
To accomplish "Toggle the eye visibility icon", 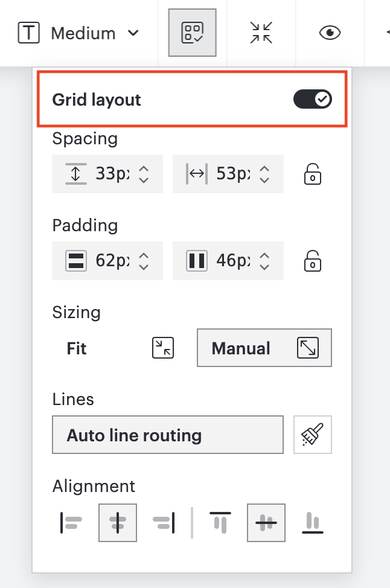I will pyautogui.click(x=330, y=33).
